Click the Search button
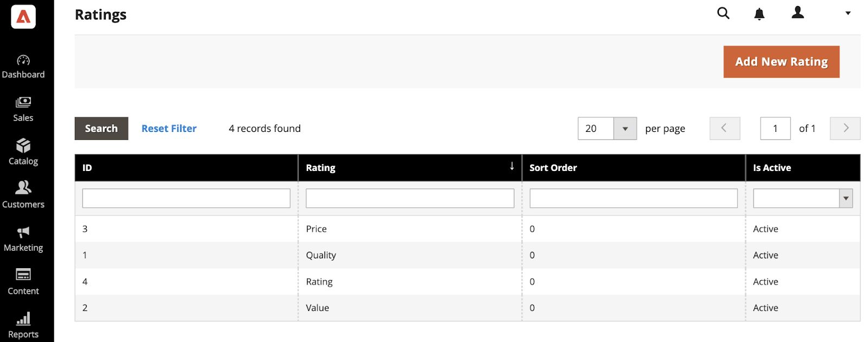The image size is (868, 342). 101,129
